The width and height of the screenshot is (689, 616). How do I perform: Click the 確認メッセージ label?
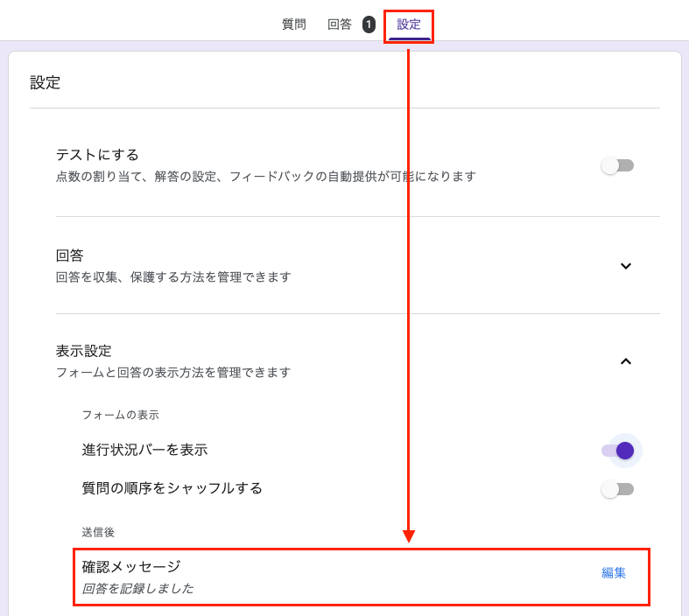click(130, 566)
